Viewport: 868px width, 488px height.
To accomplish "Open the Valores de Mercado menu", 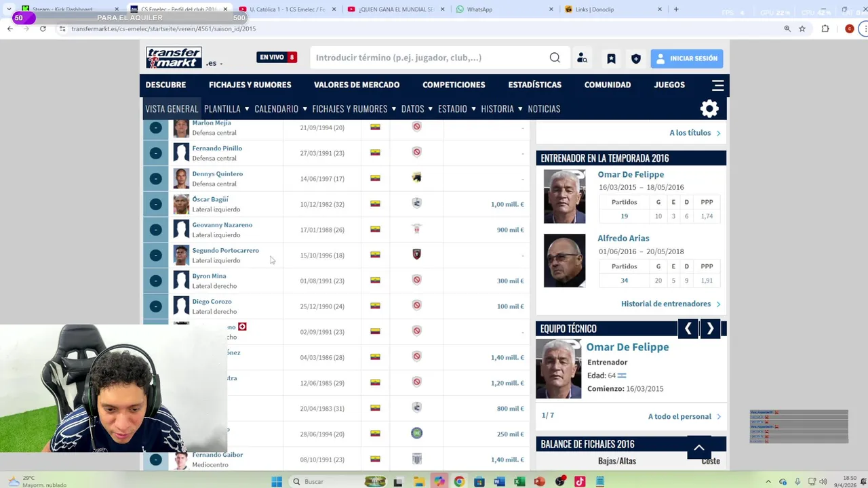I will click(357, 85).
